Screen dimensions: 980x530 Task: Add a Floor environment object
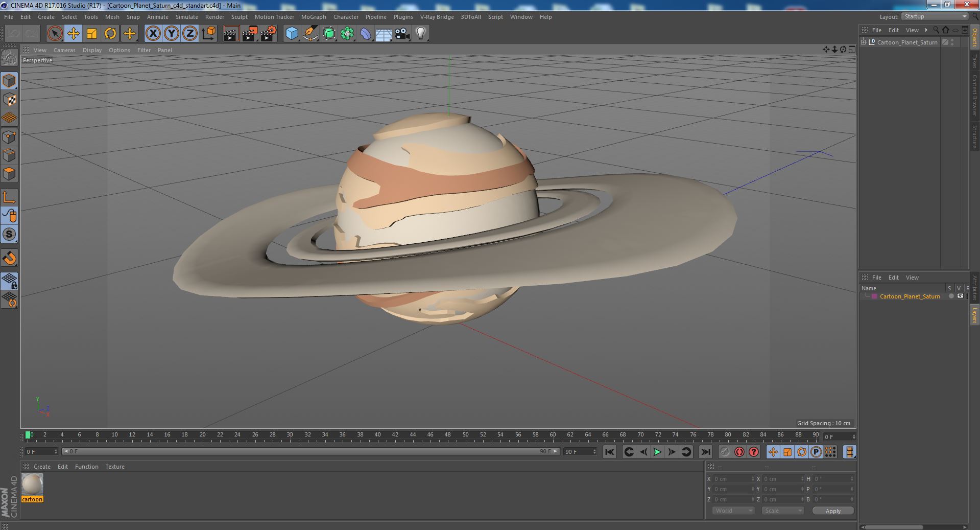tap(384, 34)
